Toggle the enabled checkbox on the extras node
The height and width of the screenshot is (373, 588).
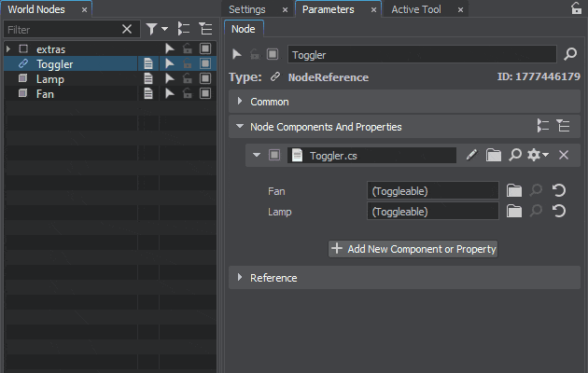(x=204, y=48)
